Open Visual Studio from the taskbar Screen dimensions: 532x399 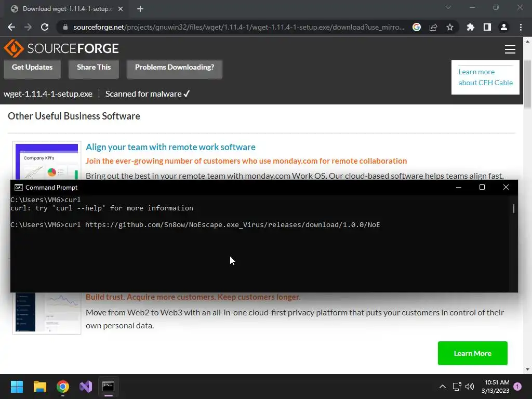pos(86,387)
